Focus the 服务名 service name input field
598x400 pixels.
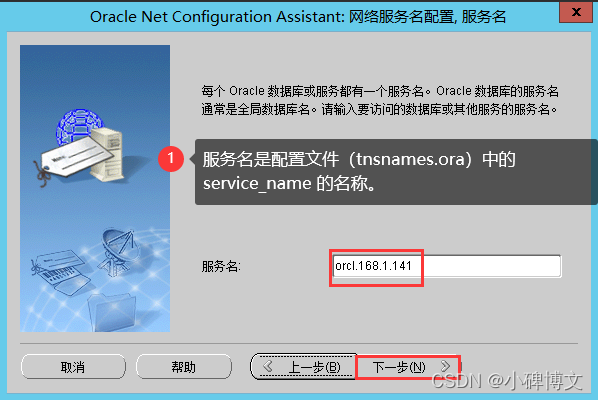point(447,266)
